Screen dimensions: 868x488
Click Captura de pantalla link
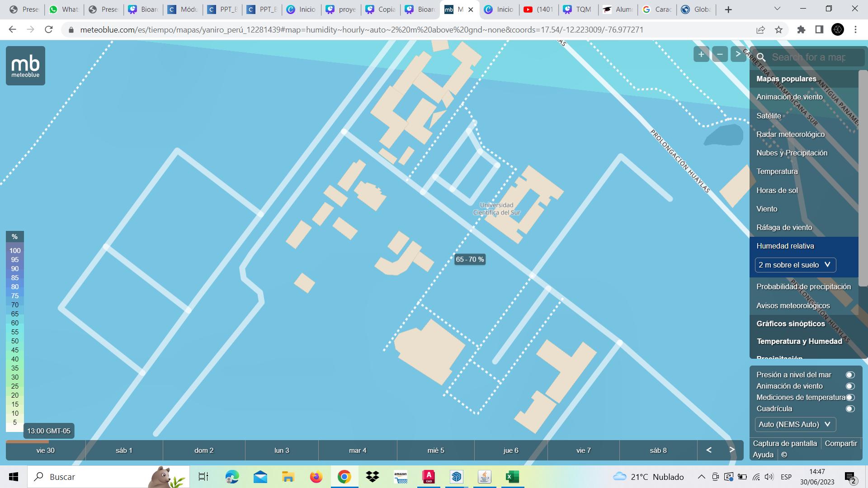[785, 443]
